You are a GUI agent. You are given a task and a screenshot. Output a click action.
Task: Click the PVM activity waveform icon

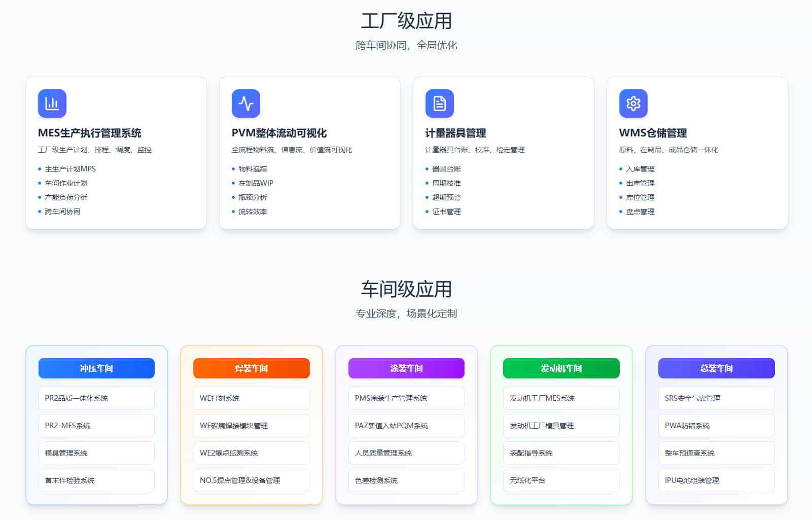pos(245,103)
